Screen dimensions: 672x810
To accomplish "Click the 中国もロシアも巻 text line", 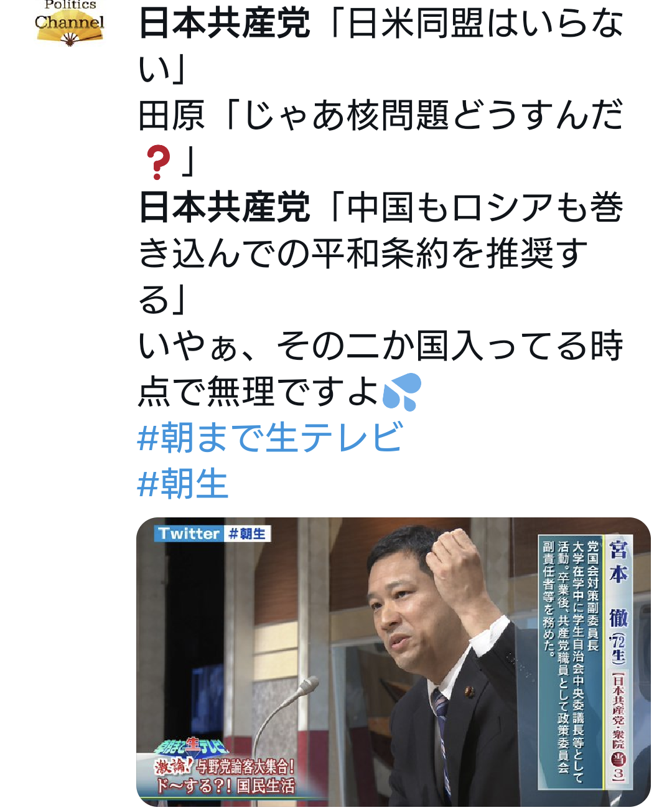I will point(485,207).
